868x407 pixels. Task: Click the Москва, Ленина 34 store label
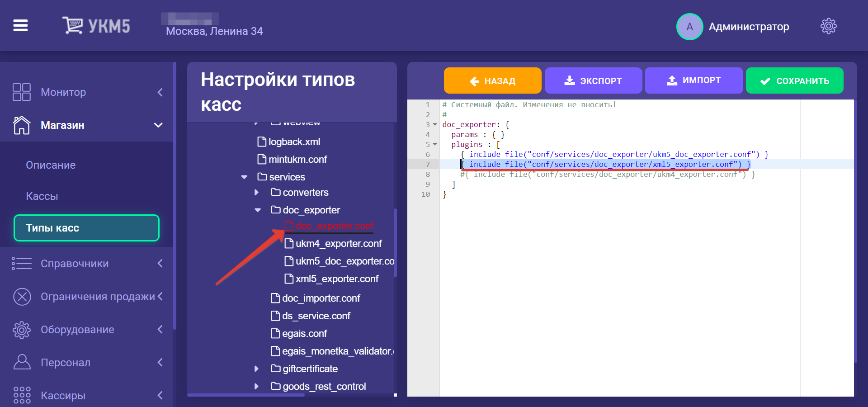coord(214,31)
